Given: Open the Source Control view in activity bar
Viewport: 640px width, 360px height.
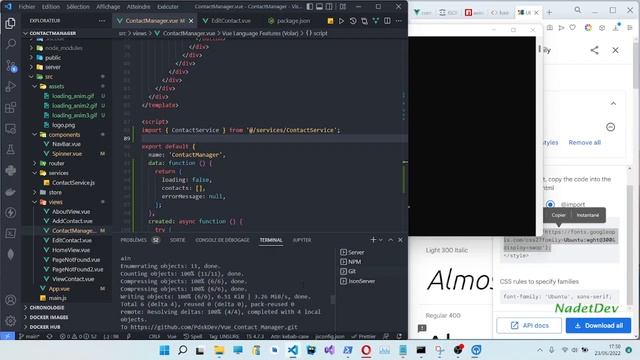Looking at the screenshot, I should [x=11, y=65].
